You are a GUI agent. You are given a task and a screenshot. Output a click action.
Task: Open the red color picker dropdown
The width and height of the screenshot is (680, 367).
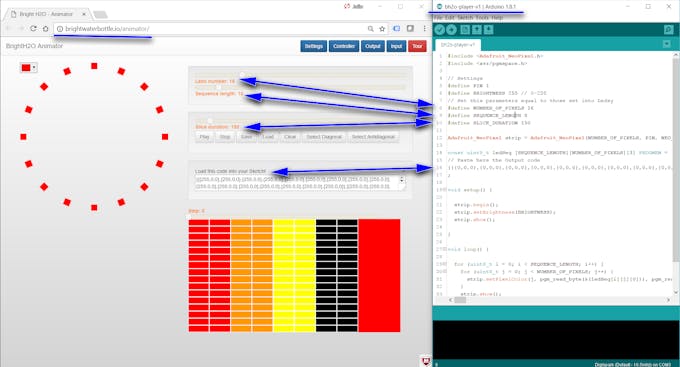pyautogui.click(x=29, y=68)
